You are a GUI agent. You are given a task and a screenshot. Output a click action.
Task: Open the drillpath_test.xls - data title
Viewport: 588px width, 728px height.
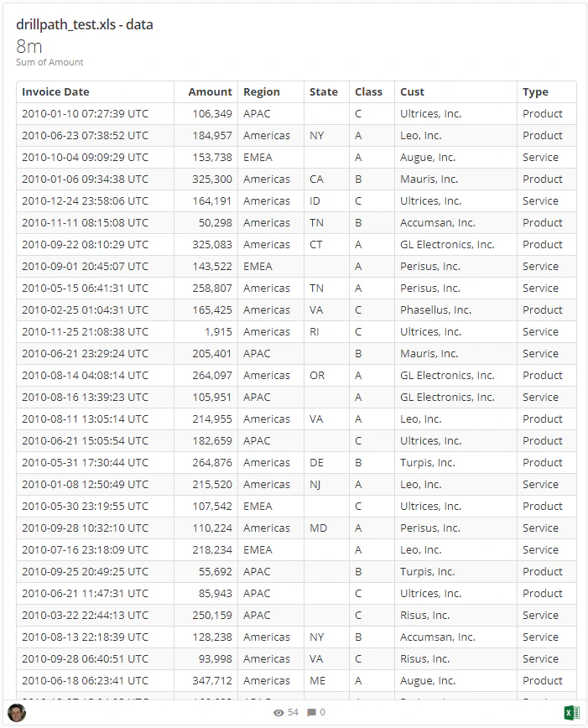[x=85, y=24]
